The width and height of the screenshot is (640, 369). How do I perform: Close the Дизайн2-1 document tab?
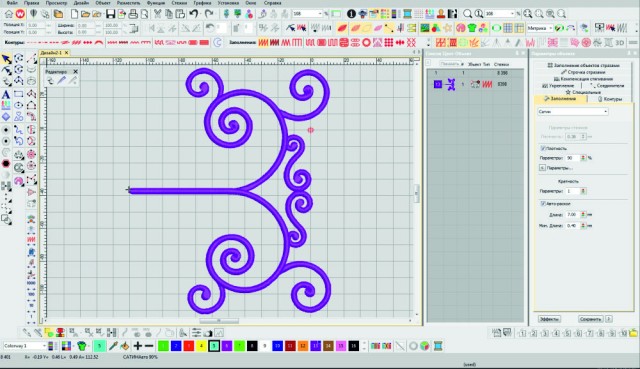[x=67, y=53]
